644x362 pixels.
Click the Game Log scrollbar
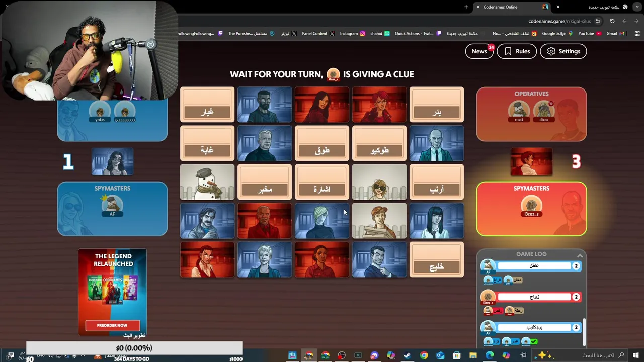coord(584,332)
